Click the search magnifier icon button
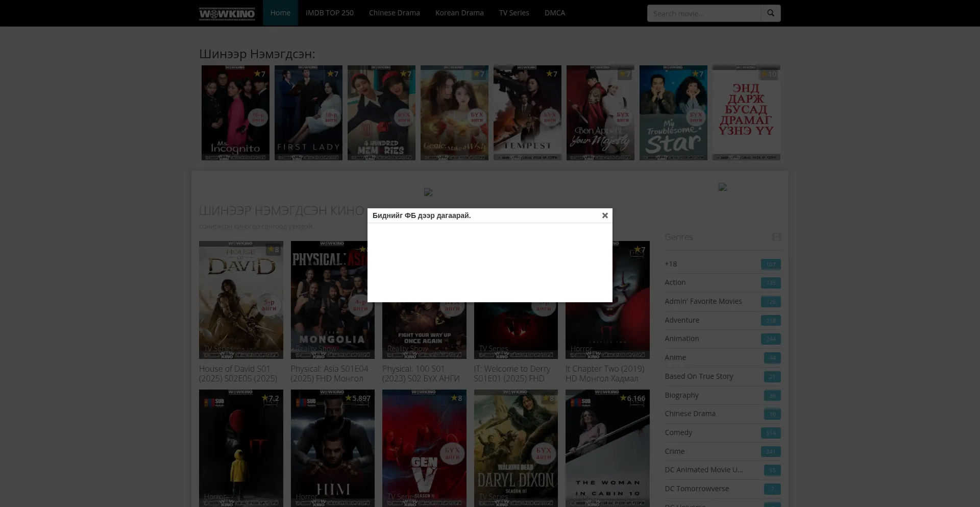 point(770,13)
